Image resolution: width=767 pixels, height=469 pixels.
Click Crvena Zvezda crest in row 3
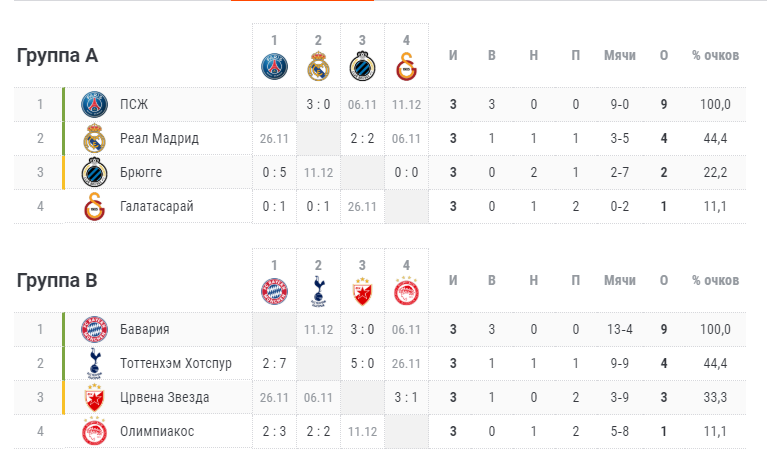point(94,397)
